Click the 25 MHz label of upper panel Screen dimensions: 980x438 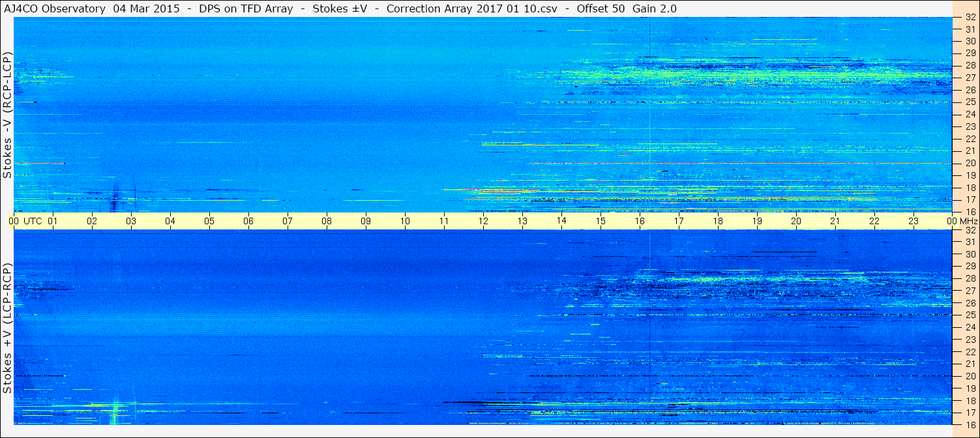pos(970,102)
